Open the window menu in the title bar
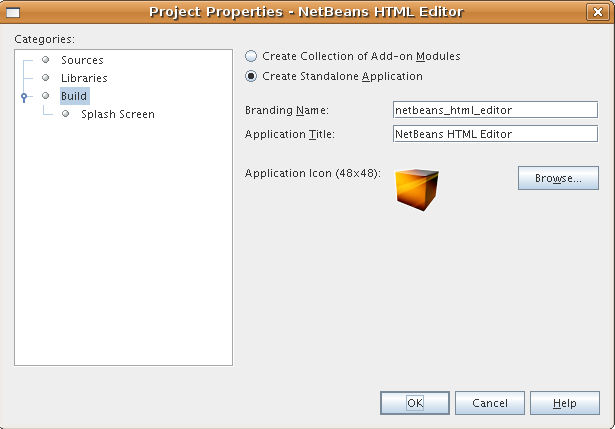This screenshot has width=615, height=429. [x=12, y=11]
